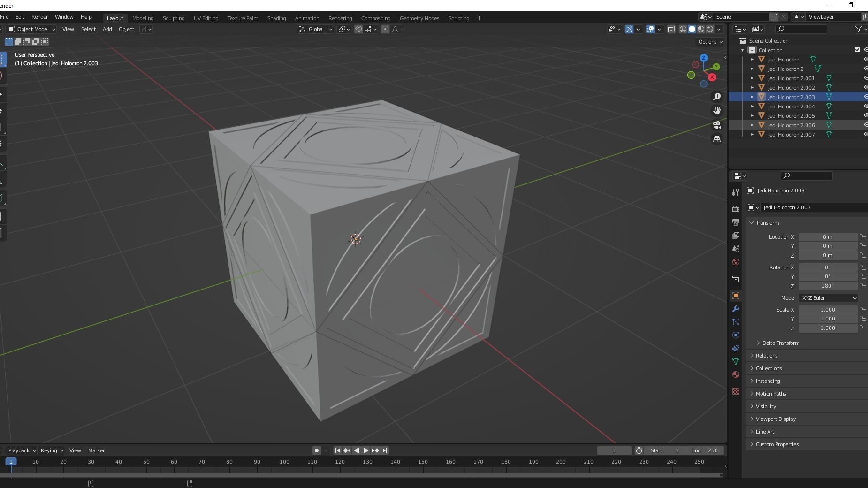The image size is (868, 488).
Task: Click mesh data icon of Jedi Holocron 2.004
Action: 829,107
